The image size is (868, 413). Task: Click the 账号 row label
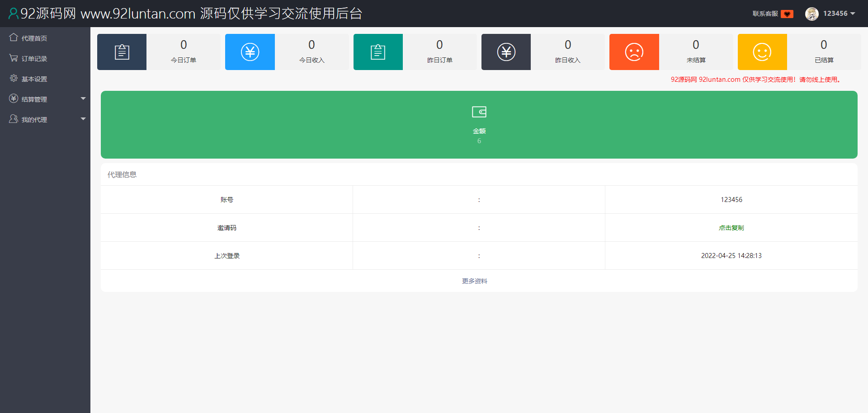pyautogui.click(x=227, y=200)
